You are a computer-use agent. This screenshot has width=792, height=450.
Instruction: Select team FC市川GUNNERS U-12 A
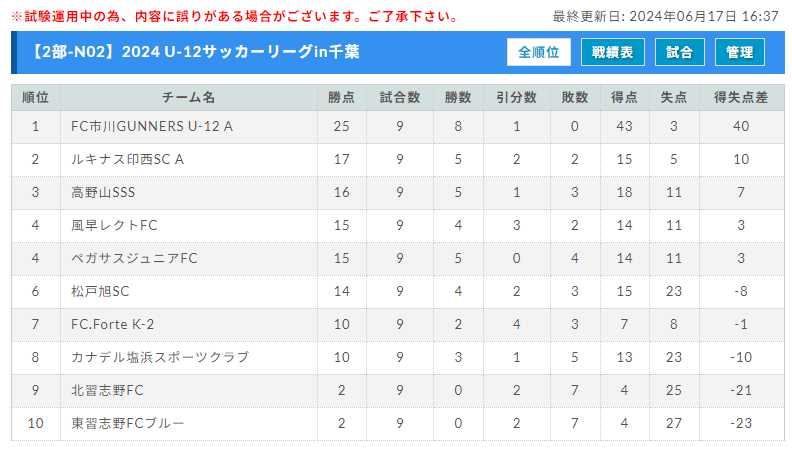pyautogui.click(x=152, y=126)
